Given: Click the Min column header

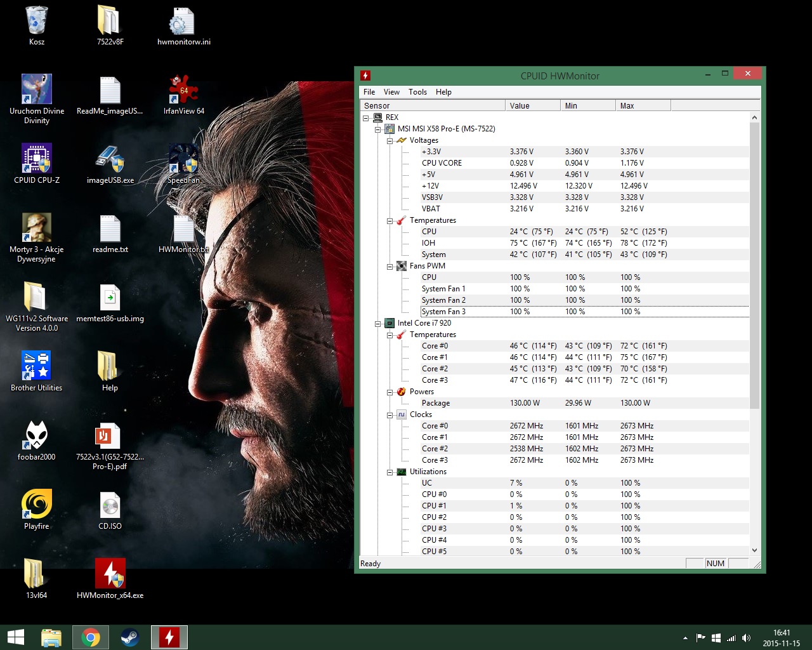Looking at the screenshot, I should point(588,106).
